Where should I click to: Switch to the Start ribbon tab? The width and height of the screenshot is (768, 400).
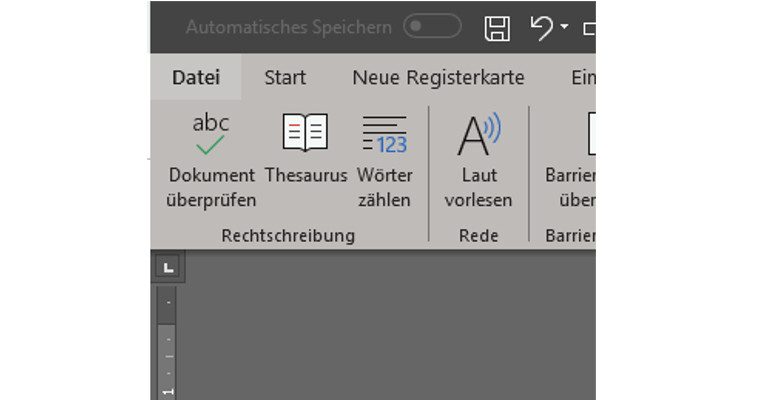[285, 77]
